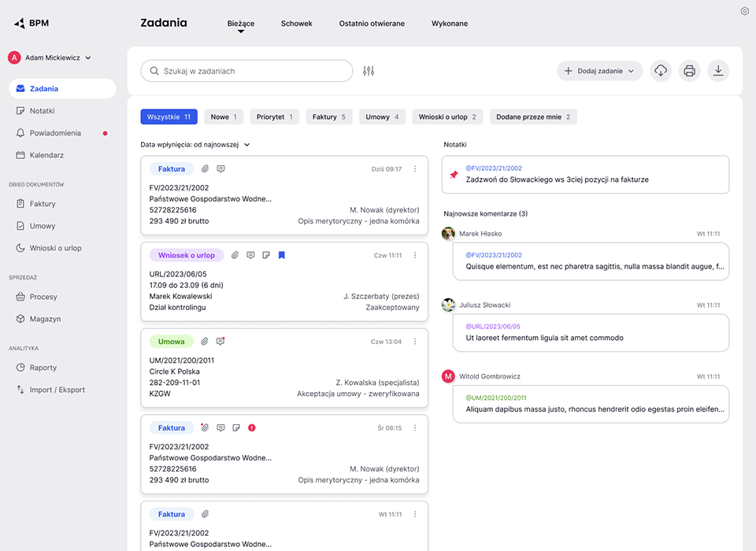Open the paperclip on the Umowa card
The width and height of the screenshot is (756, 551).
pos(205,342)
